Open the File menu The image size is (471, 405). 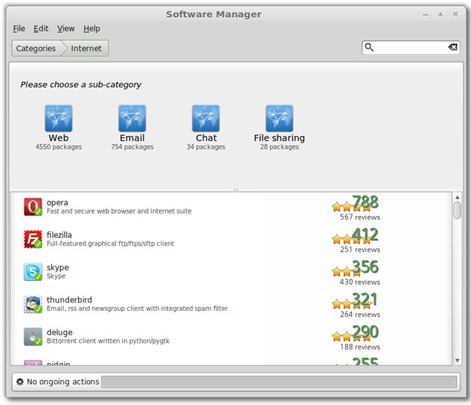click(19, 29)
